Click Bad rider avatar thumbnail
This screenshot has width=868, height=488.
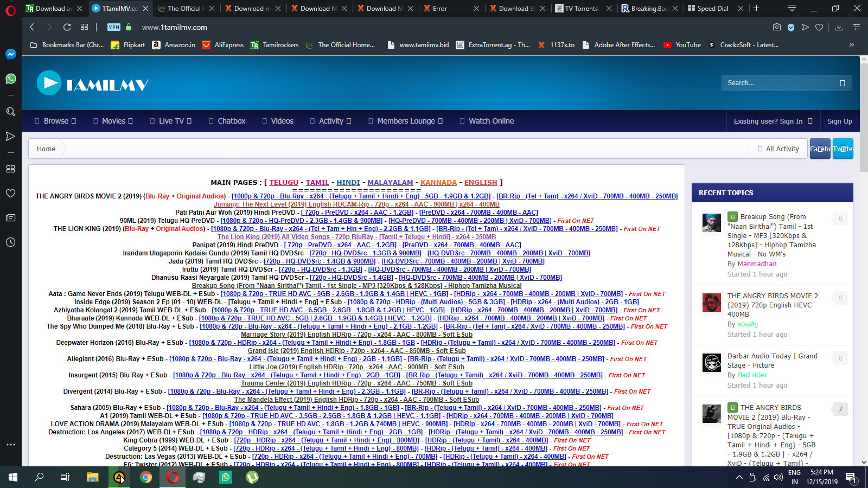tap(712, 362)
